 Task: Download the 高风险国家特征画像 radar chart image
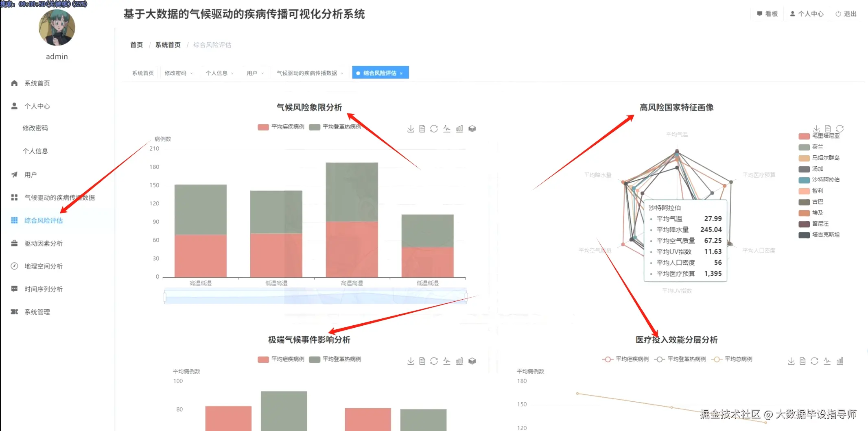pyautogui.click(x=816, y=128)
